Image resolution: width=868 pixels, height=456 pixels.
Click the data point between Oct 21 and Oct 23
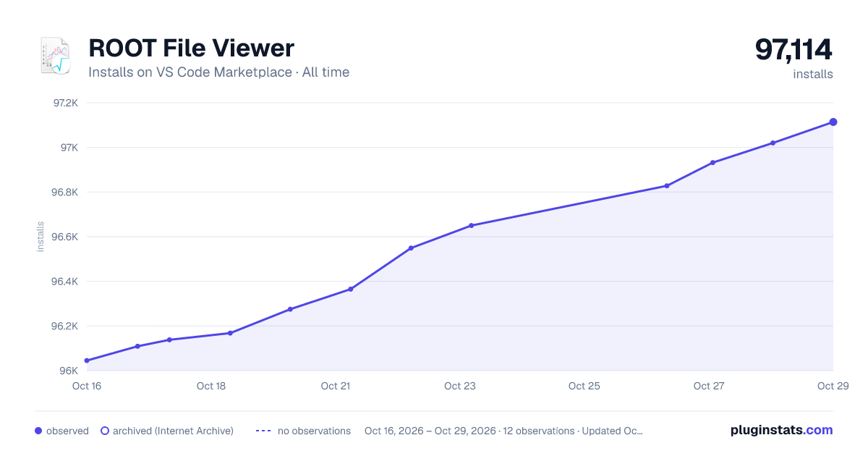click(411, 248)
